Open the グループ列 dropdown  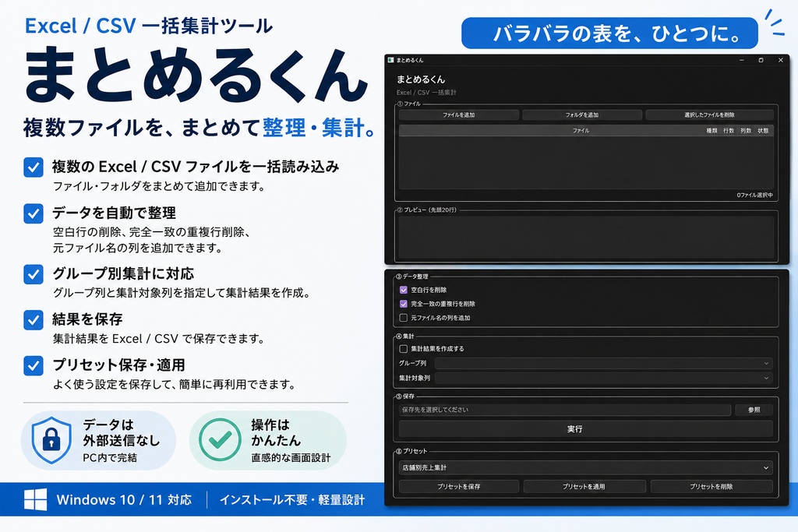point(604,363)
